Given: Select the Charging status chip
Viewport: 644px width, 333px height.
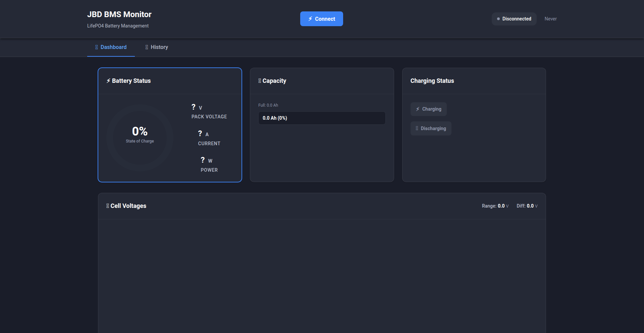Looking at the screenshot, I should (428, 109).
